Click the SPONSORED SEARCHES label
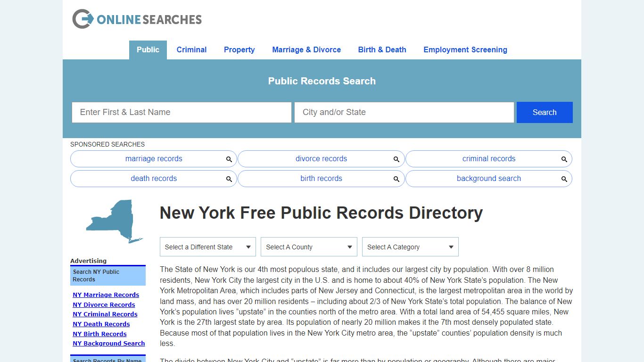The width and height of the screenshot is (644, 362). 107,145
